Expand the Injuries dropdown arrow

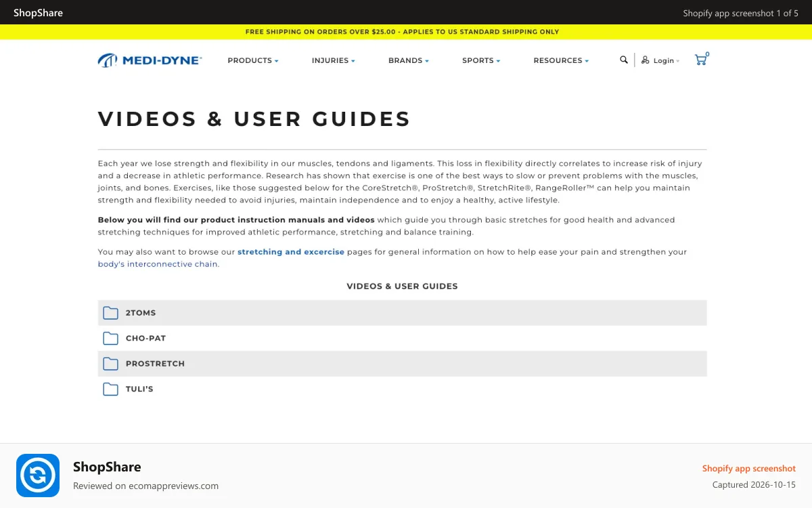pyautogui.click(x=353, y=61)
